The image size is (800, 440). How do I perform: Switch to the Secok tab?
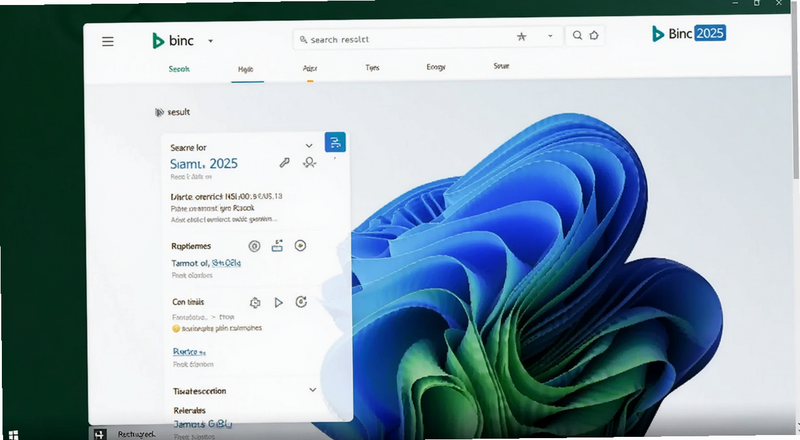(x=179, y=69)
